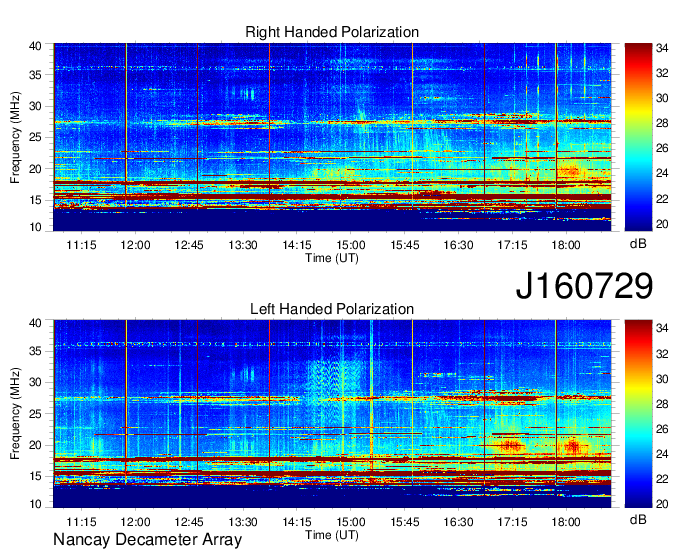The image size is (680, 552).
Task: Click the "16:30" time tick under bottom plot
Action: 458,522
